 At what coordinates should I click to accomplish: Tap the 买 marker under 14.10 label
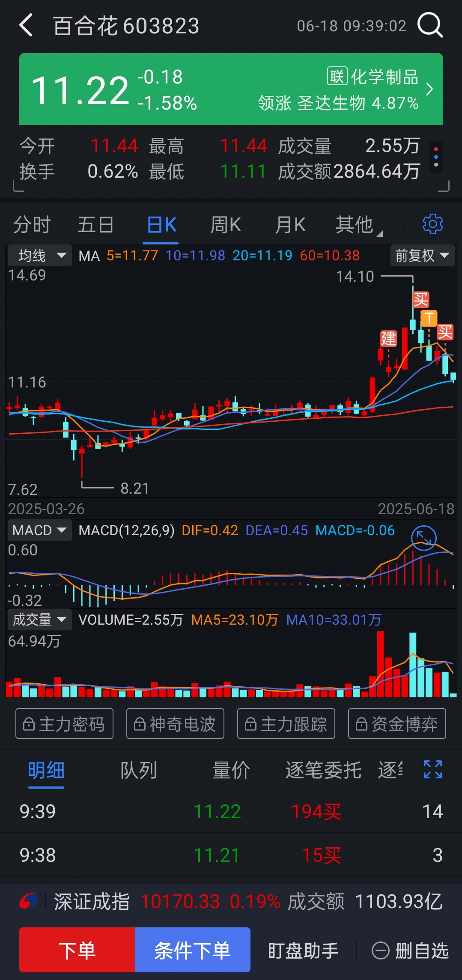pos(420,300)
